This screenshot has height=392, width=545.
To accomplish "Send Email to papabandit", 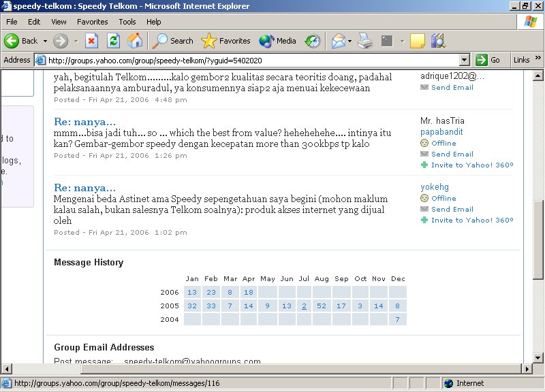I will pos(452,154).
